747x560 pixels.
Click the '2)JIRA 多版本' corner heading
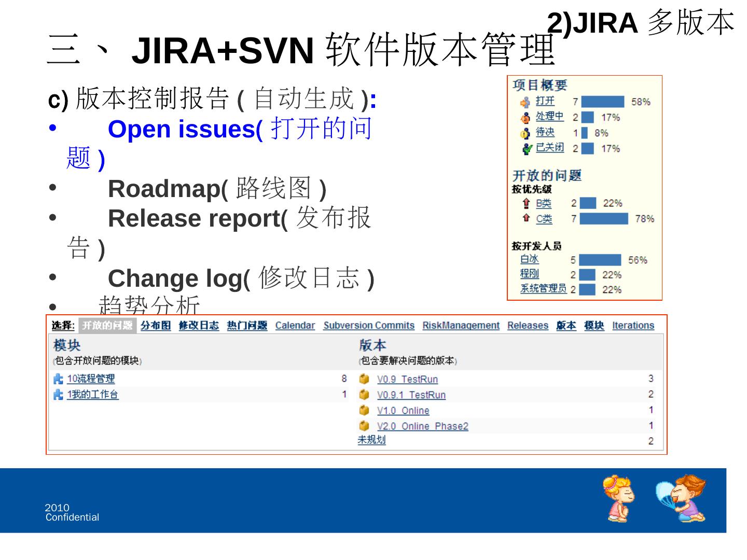[641, 23]
